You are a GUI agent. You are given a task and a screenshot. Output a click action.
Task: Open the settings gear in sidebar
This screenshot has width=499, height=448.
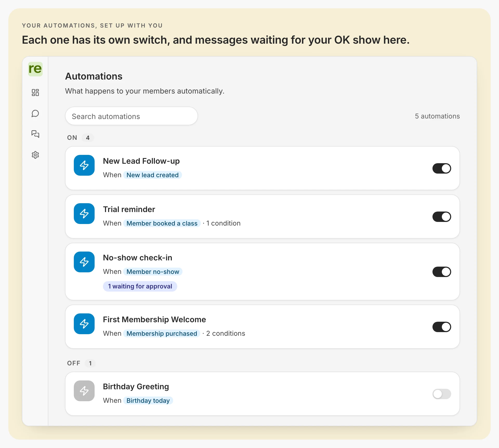(35, 155)
